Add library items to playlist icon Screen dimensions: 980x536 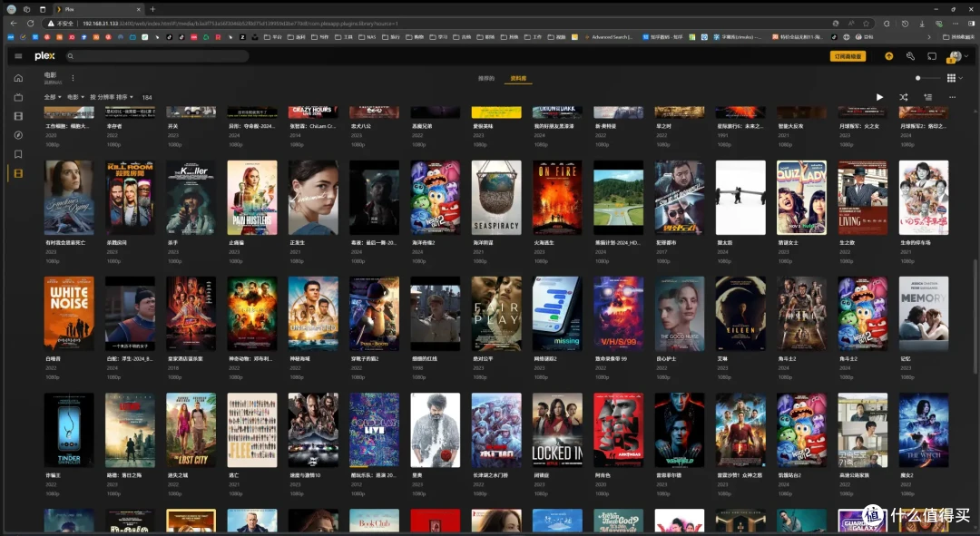tap(927, 97)
